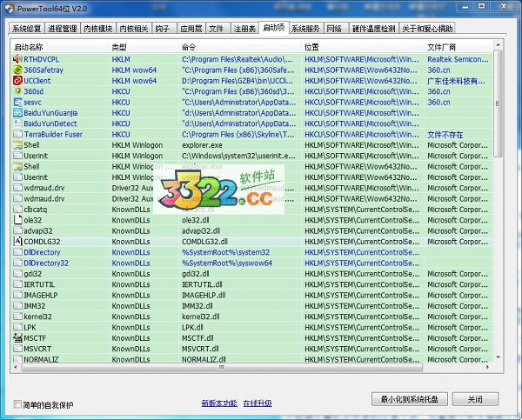Sort by 位置 column header
The width and height of the screenshot is (522, 420).
tap(363, 47)
